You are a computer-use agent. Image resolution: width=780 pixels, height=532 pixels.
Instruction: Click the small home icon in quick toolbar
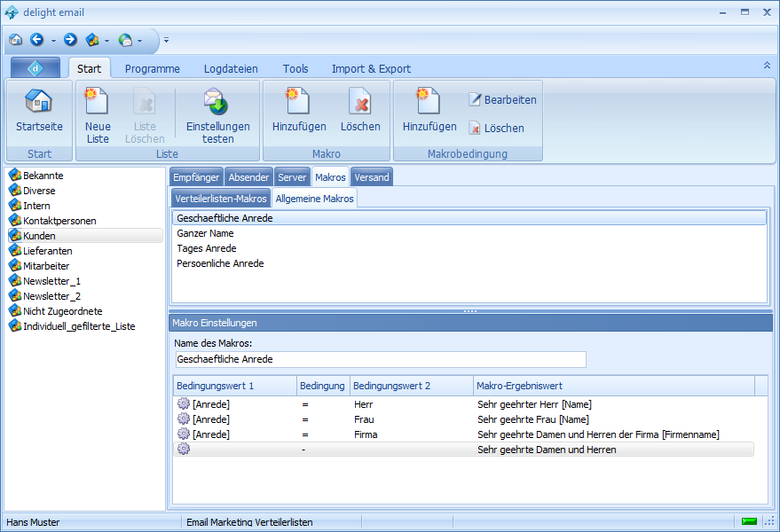pos(16,40)
